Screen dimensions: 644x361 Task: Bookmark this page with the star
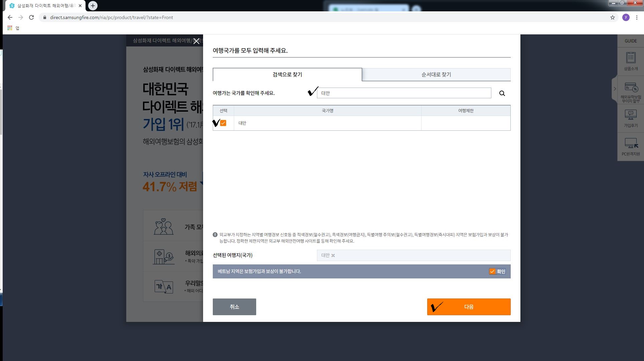coord(613,17)
